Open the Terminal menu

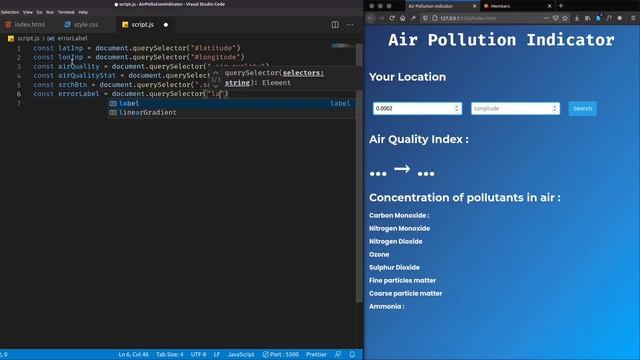66,12
